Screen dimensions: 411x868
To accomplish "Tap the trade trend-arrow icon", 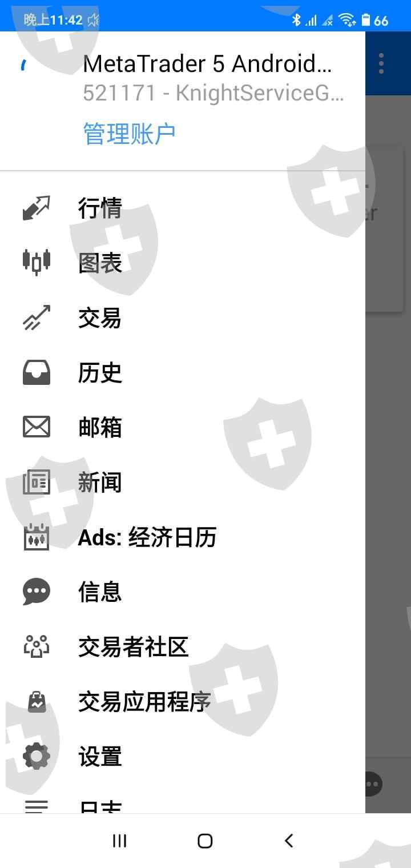I will click(37, 318).
